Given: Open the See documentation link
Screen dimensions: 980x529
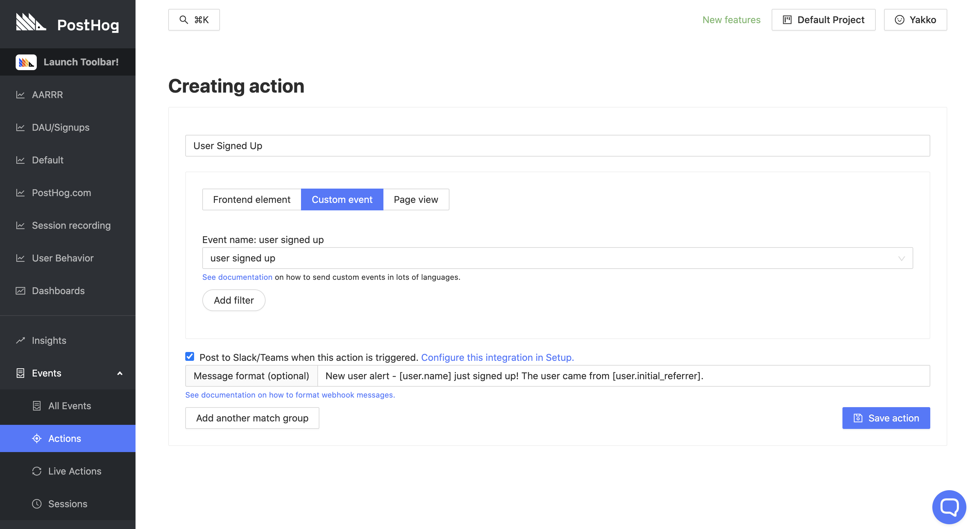Looking at the screenshot, I should click(x=237, y=277).
